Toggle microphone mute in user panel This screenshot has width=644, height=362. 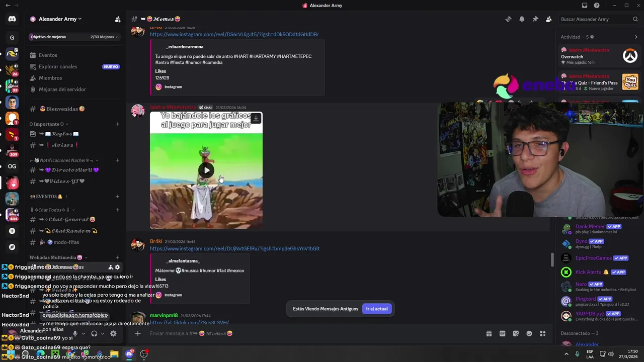pyautogui.click(x=75, y=333)
